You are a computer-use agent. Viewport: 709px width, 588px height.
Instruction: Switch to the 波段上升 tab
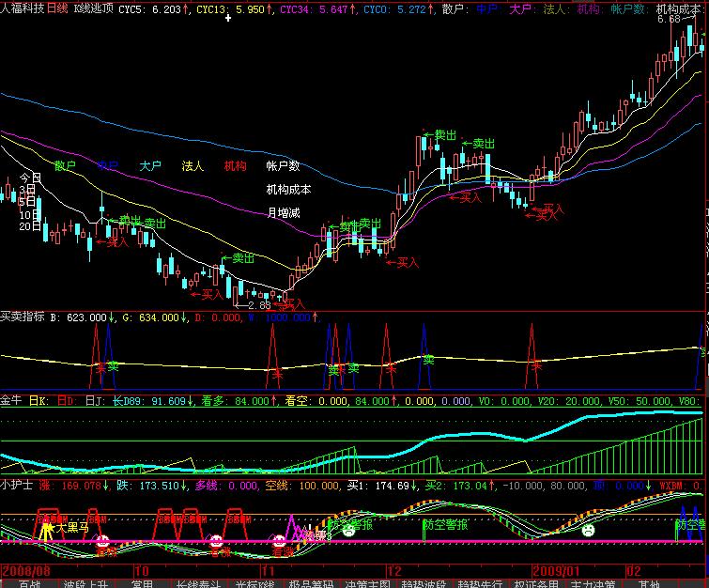click(85, 583)
